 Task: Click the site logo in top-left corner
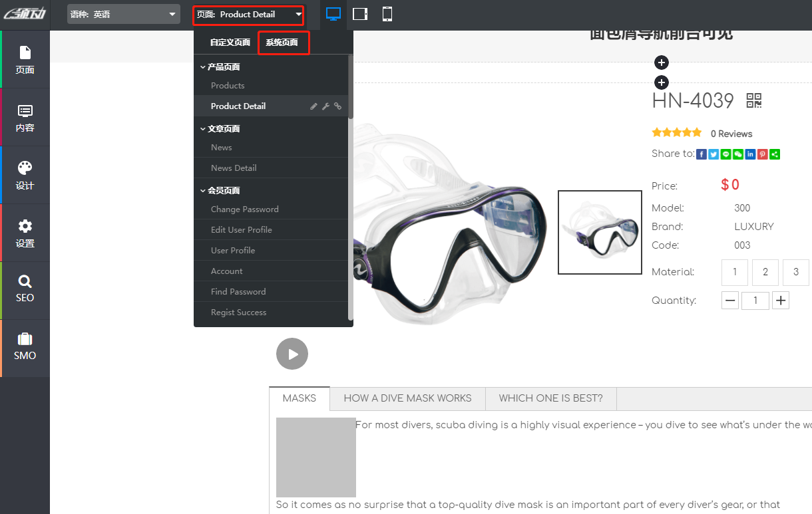point(25,14)
